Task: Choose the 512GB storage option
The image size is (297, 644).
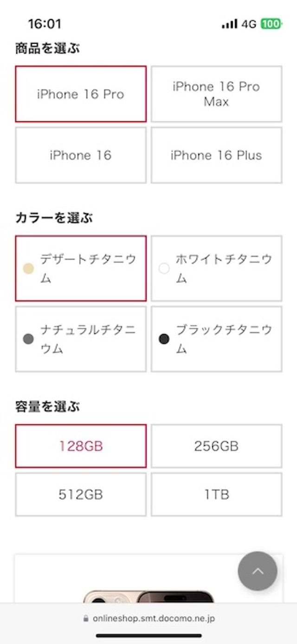Action: click(x=81, y=494)
